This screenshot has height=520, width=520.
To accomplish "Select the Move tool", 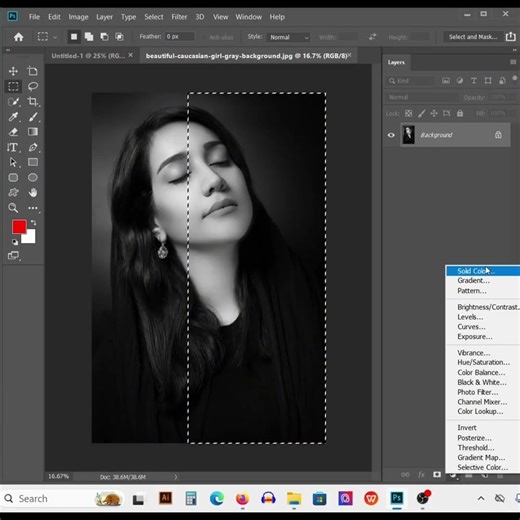I will 13,71.
